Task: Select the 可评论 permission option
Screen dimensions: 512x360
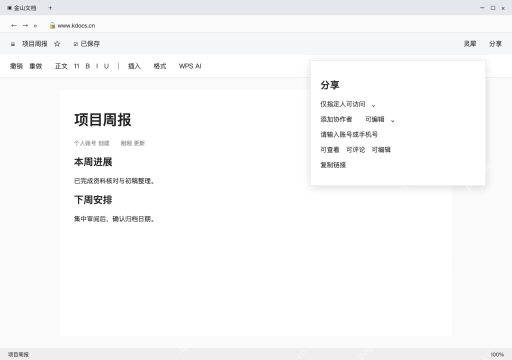Action: pos(355,150)
